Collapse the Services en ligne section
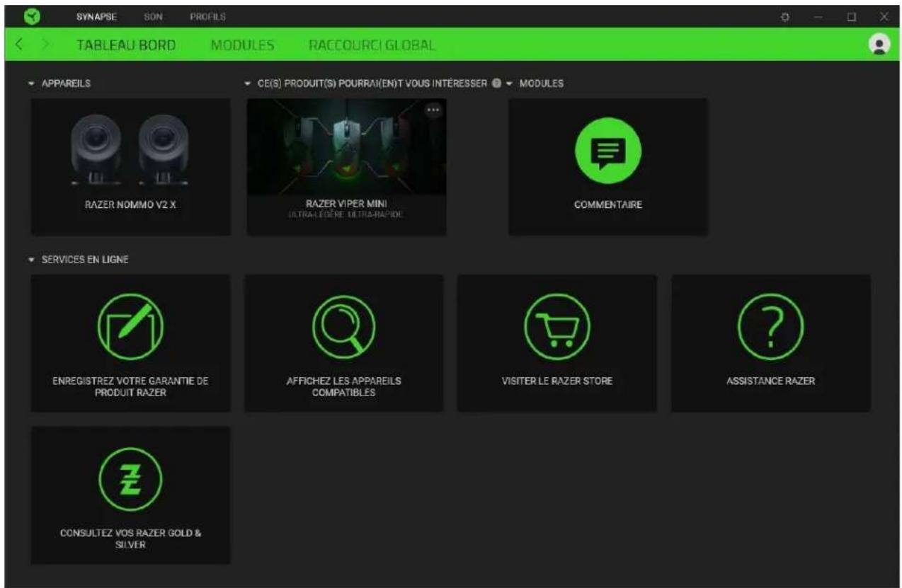This screenshot has width=902, height=588. coord(33,260)
